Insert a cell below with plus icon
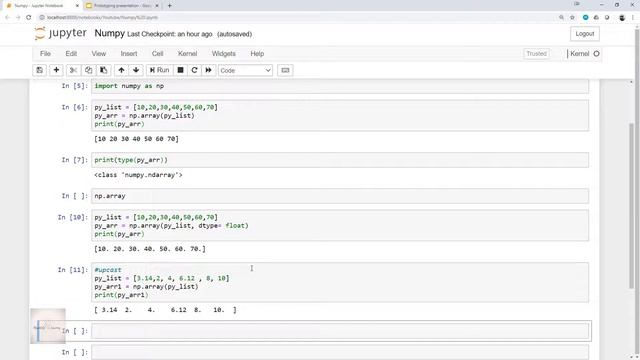The image size is (640, 360). (x=56, y=70)
